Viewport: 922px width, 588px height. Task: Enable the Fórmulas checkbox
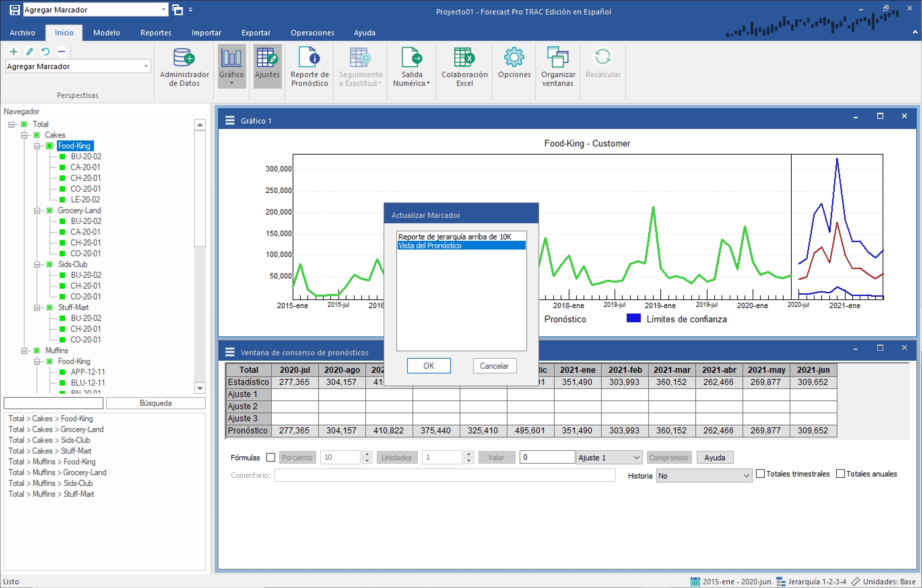271,457
